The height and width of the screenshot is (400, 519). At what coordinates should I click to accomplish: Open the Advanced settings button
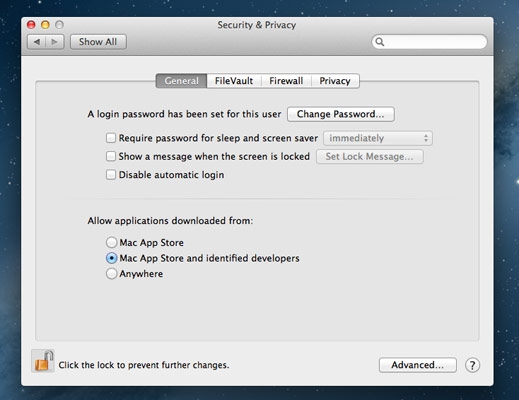point(418,365)
